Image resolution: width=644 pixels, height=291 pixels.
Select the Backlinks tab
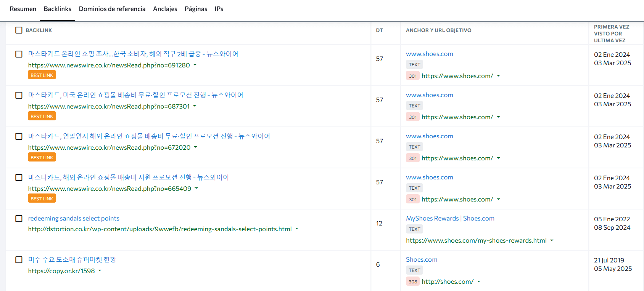[58, 9]
